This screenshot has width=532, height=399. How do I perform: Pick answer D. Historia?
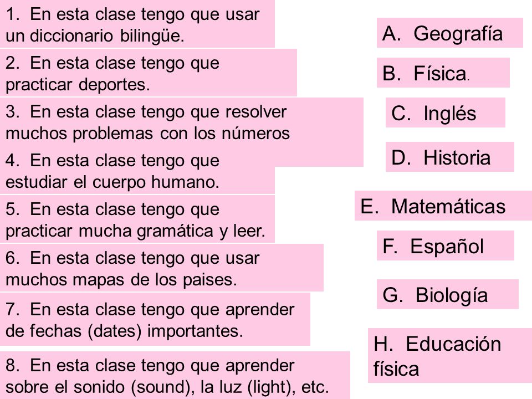449,157
